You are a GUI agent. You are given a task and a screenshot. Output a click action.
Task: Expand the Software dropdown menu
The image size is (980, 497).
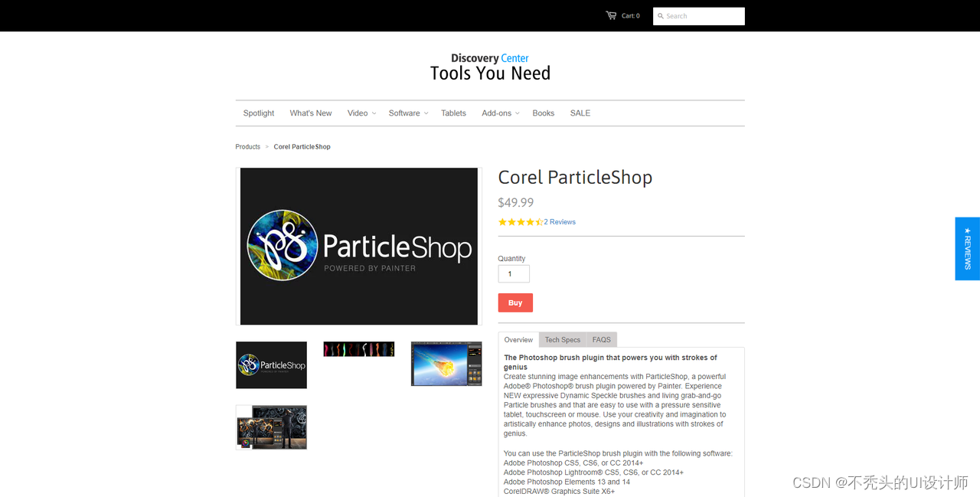point(408,113)
